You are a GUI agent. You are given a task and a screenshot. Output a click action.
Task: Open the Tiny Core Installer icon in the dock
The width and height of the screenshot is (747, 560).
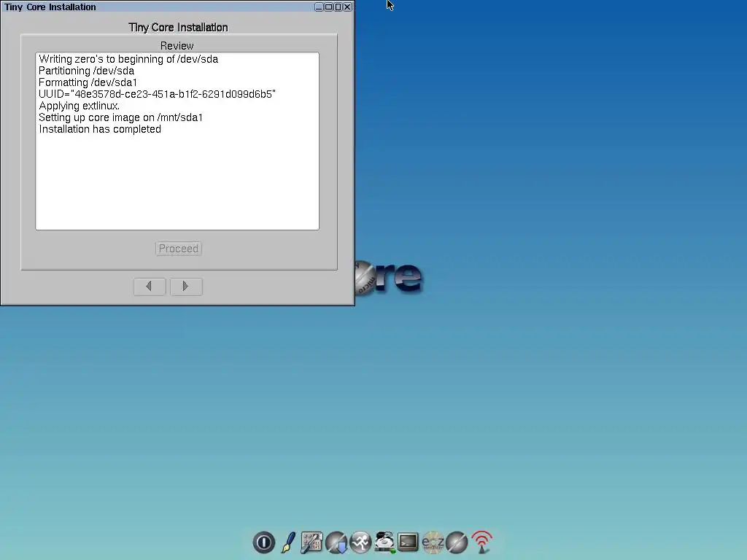tap(457, 542)
